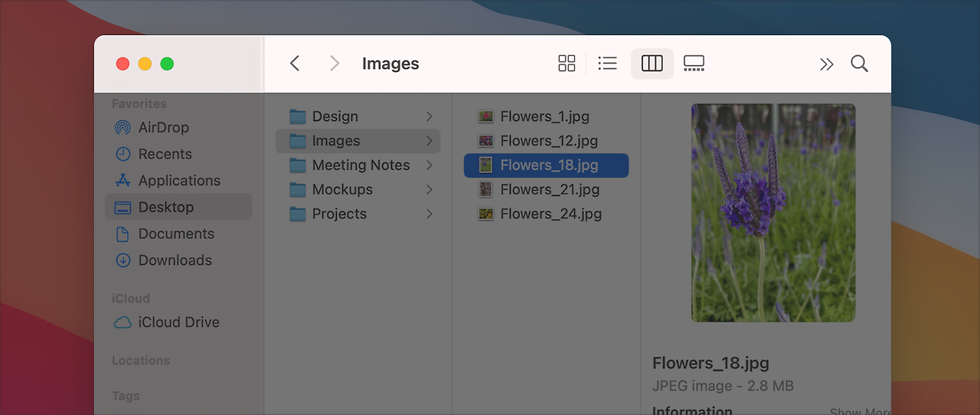Click the iCloud Drive cloud icon
Viewport: 980px width, 415px height.
click(122, 322)
